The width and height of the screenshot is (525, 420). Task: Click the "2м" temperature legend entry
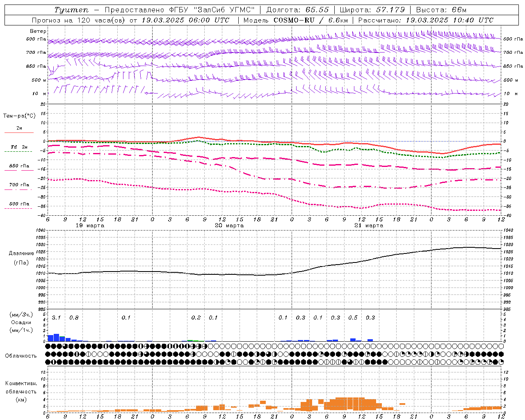tap(19, 128)
